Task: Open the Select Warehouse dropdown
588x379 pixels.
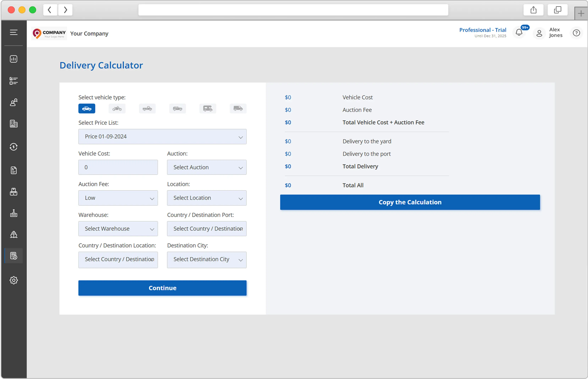Action: tap(118, 229)
